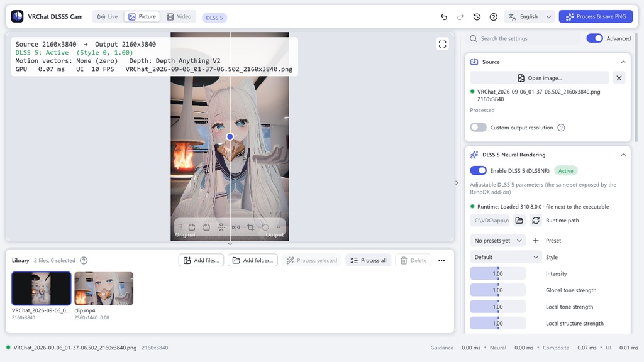Select clip.mp4 thumbnail in Library
Image resolution: width=644 pixels, height=362 pixels.
104,288
